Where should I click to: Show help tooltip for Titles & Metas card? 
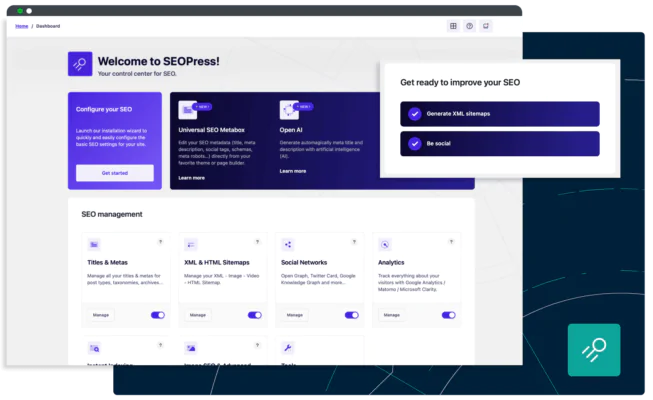click(x=160, y=241)
